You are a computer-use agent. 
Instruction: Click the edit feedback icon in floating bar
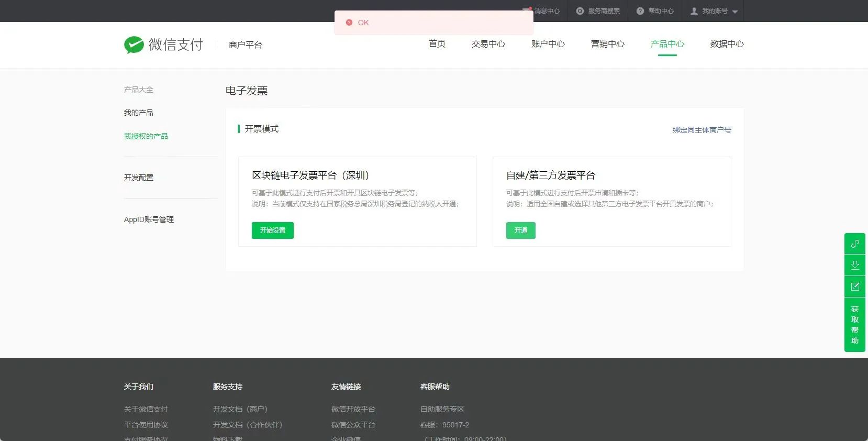(x=855, y=286)
